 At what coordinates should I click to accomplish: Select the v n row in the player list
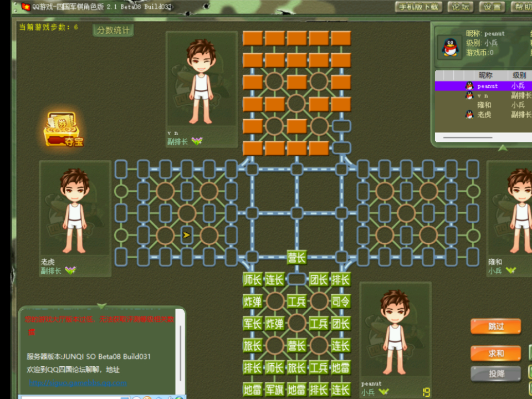[x=483, y=96]
